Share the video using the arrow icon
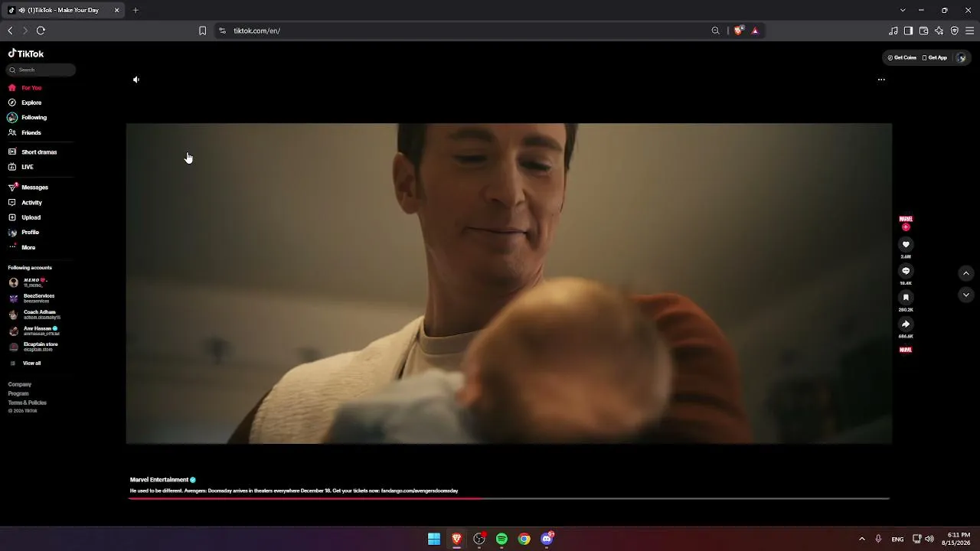This screenshot has width=980, height=551. point(906,324)
